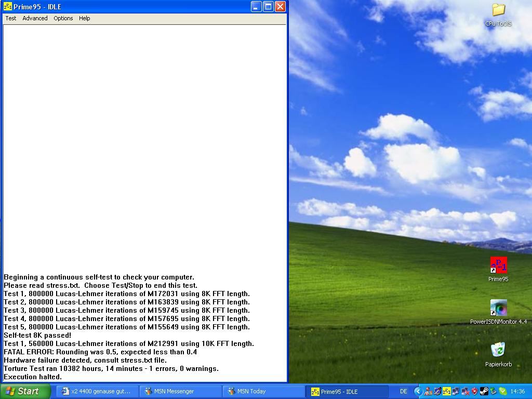The width and height of the screenshot is (532, 399).
Task: Switch to x2 4400 genause gut taskbar window
Action: tap(97, 391)
